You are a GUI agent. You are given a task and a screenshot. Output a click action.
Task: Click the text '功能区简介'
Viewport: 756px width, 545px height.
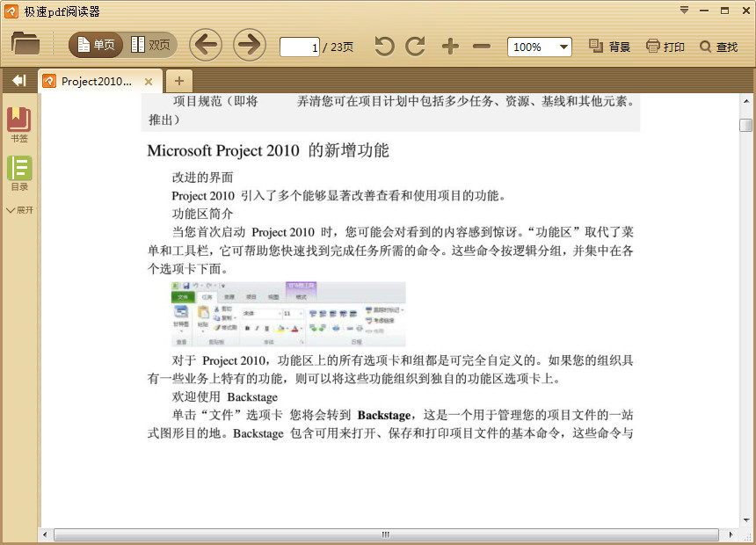coord(202,214)
